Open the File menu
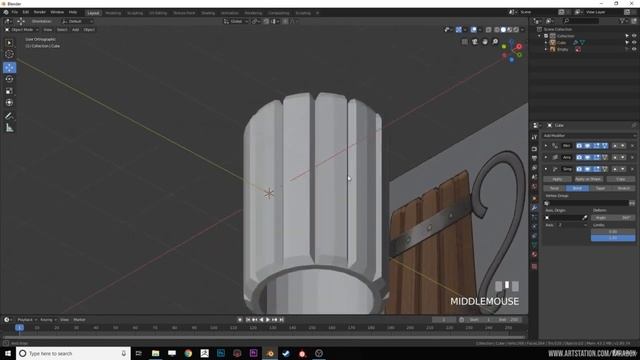The image size is (640, 360). [x=15, y=12]
